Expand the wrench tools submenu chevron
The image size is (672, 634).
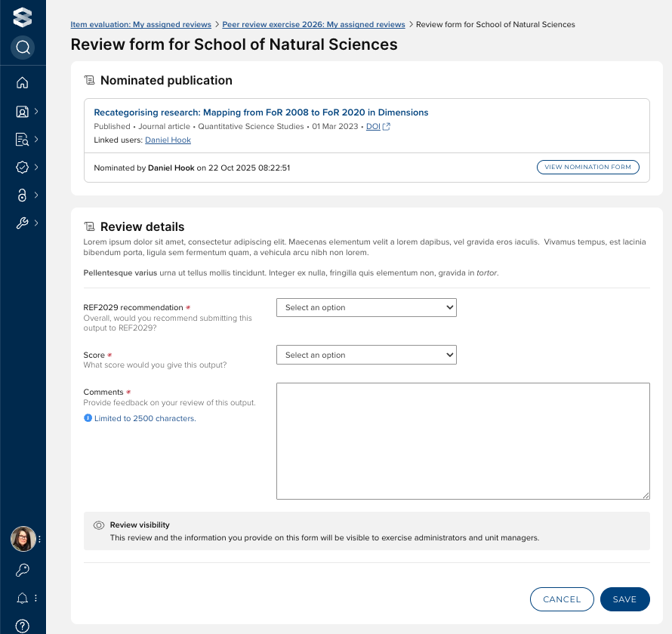pyautogui.click(x=36, y=223)
